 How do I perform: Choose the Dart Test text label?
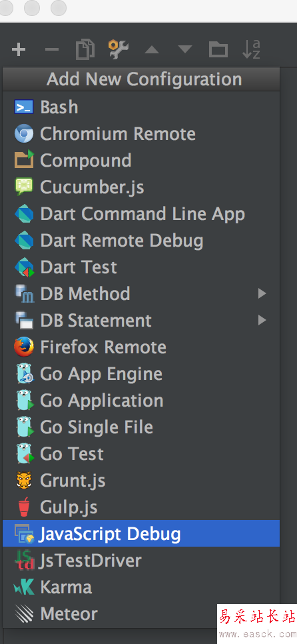pyautogui.click(x=79, y=267)
